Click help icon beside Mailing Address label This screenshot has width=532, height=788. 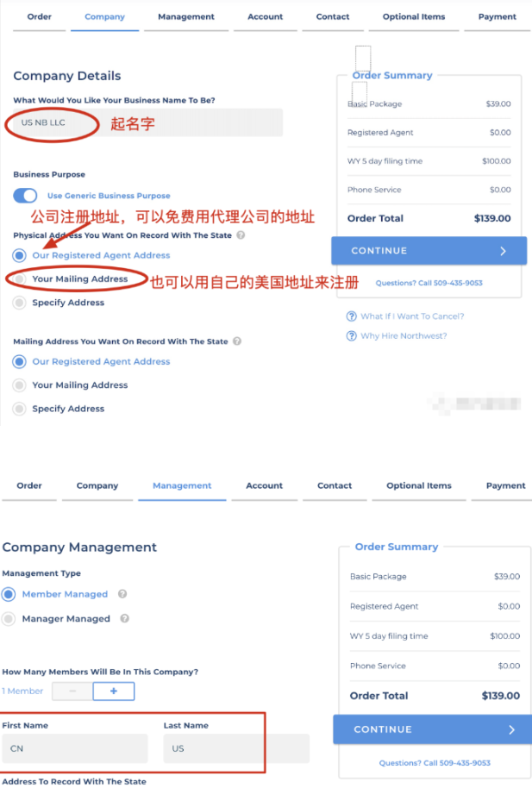click(x=237, y=341)
